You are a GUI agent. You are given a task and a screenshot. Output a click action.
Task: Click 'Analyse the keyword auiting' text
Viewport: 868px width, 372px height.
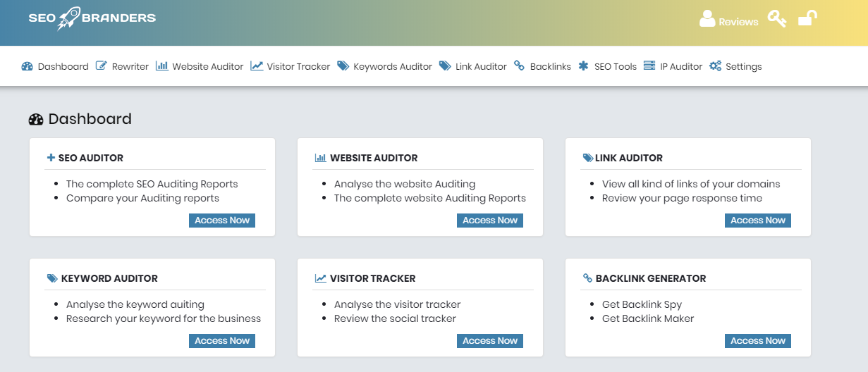pyautogui.click(x=135, y=304)
